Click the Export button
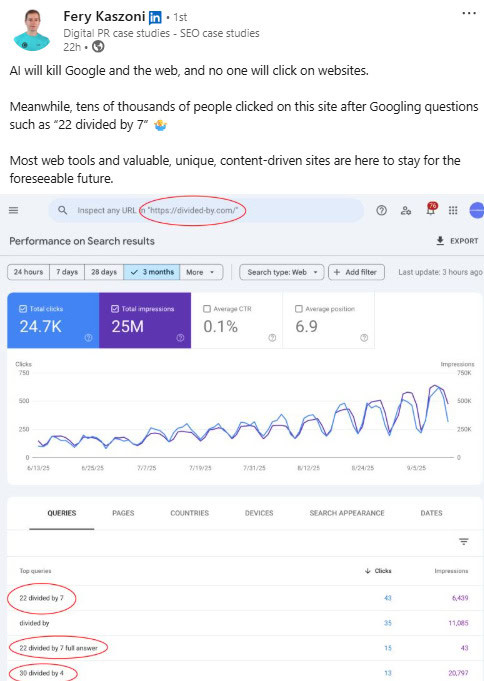Screen dimensions: 484x681 [457, 241]
